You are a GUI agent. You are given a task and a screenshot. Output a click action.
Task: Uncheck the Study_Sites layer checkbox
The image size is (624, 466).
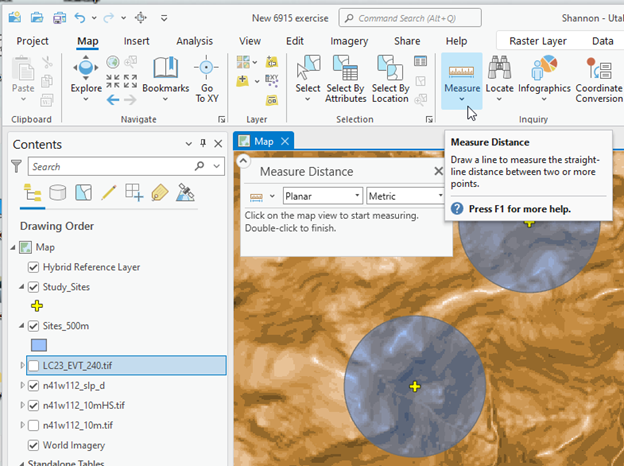(x=35, y=287)
